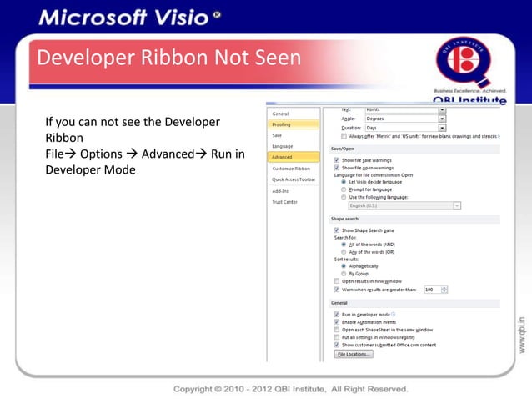532x399 pixels.
Task: Toggle Show file save warnings checkbox
Action: coord(337,160)
